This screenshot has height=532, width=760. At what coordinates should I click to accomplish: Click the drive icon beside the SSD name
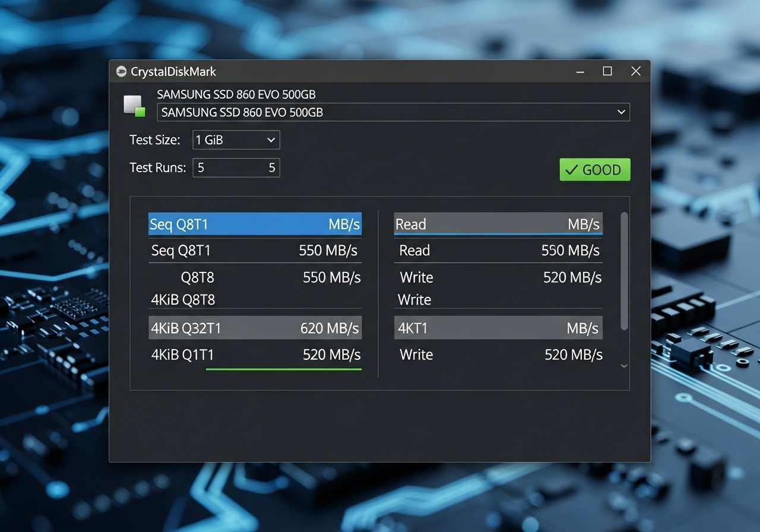pos(134,106)
